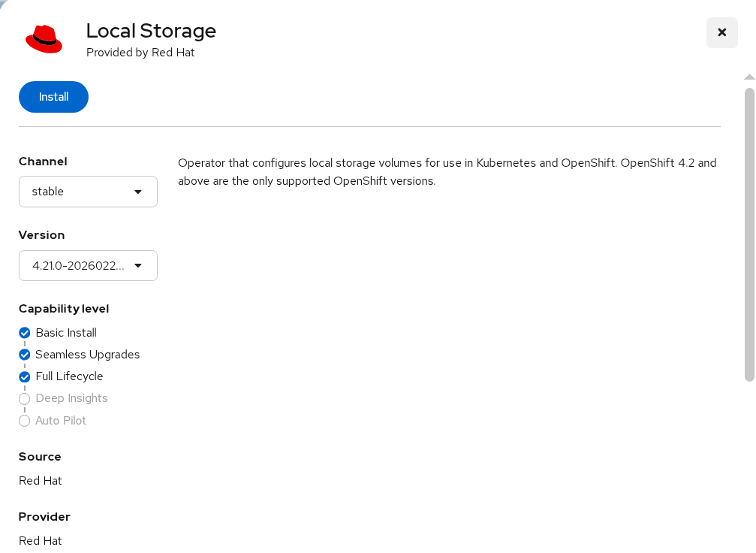Click the Version dropdown caret arrow
The height and width of the screenshot is (553, 756).
tap(138, 265)
